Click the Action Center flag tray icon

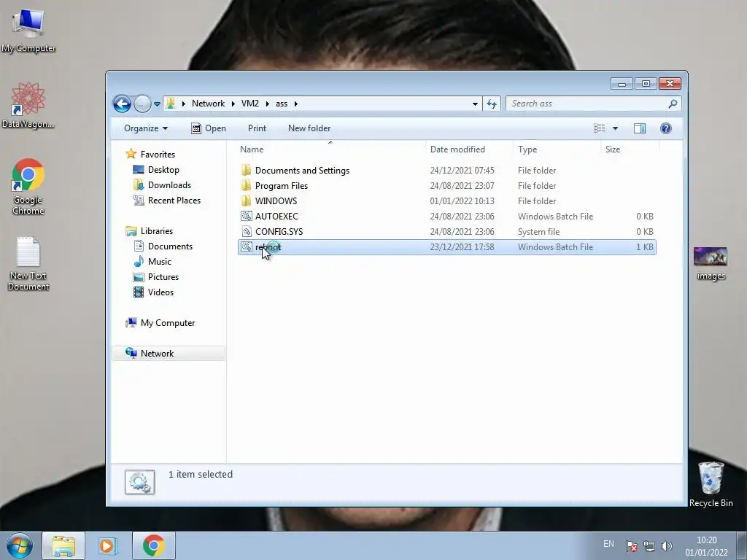[x=632, y=546]
